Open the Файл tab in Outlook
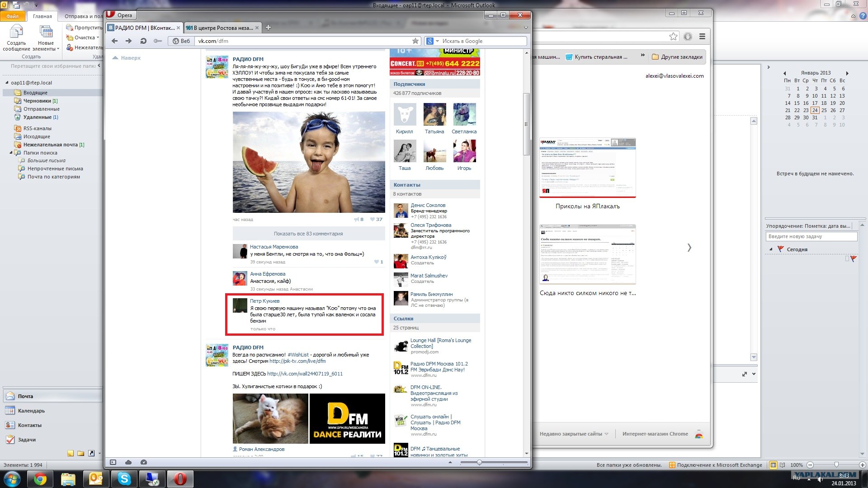Screen dimensions: 868x488 click(13, 16)
